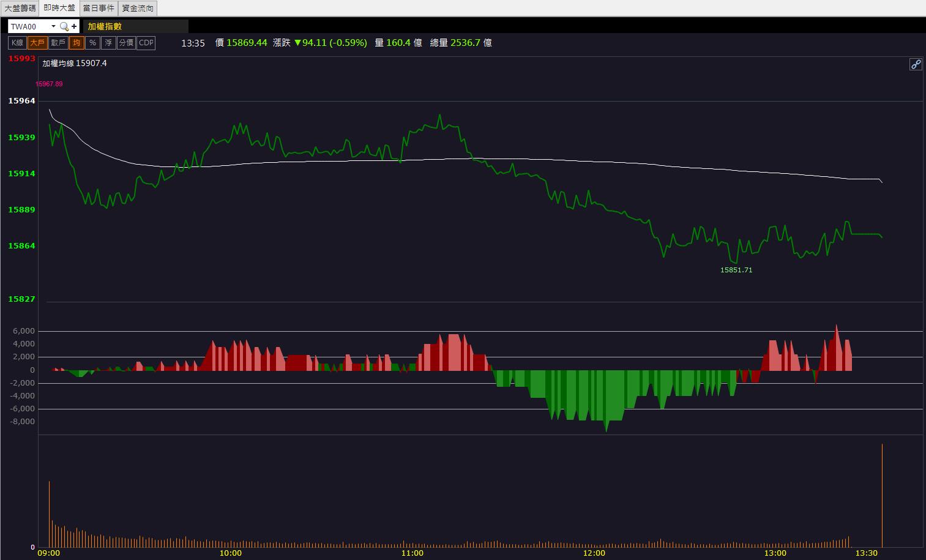Select the % percentage display button
Viewport: 926px width, 560px height.
(x=92, y=43)
